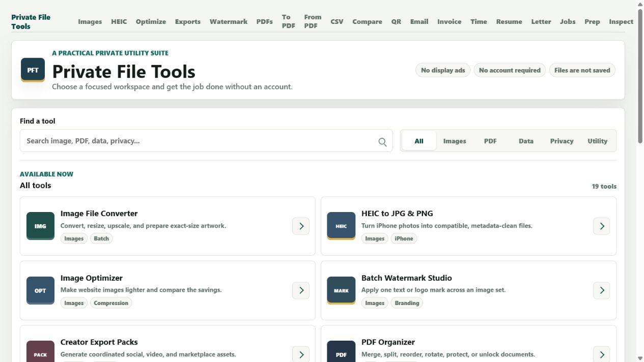
Task: Open Image File Converter via arrow button
Action: pyautogui.click(x=301, y=226)
